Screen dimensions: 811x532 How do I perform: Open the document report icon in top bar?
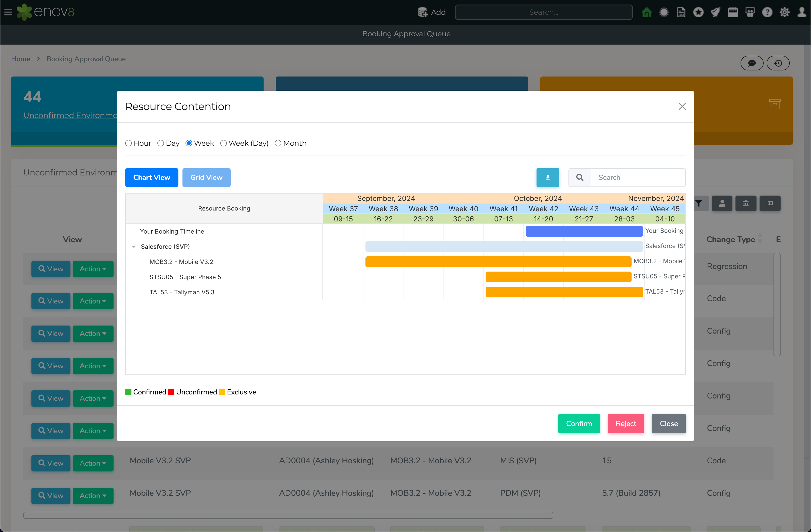[x=681, y=12]
